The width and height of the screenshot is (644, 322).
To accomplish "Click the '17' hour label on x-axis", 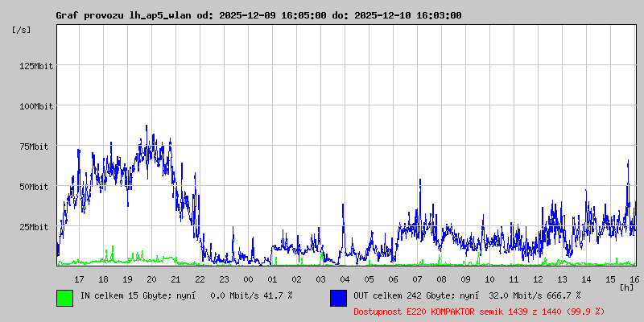I will pos(79,279).
